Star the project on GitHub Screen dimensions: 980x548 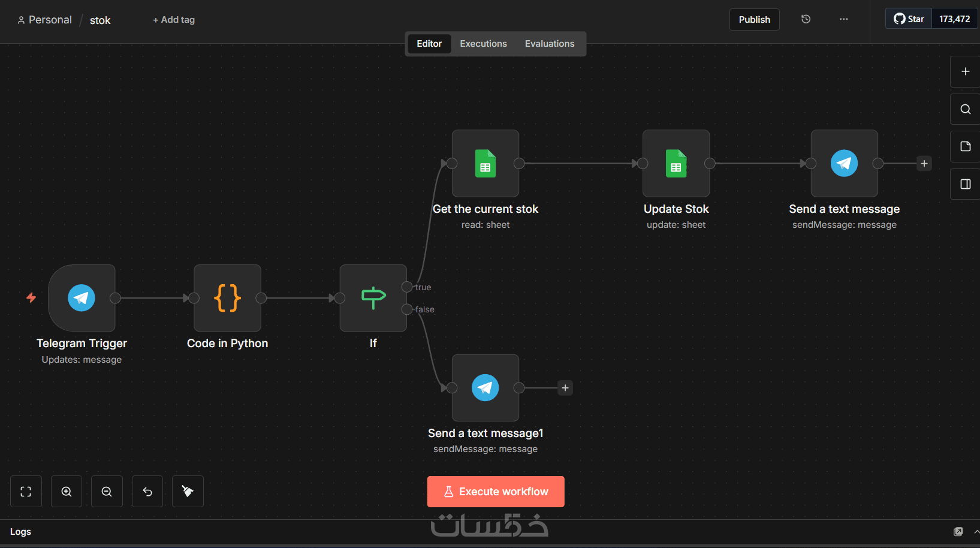point(909,19)
